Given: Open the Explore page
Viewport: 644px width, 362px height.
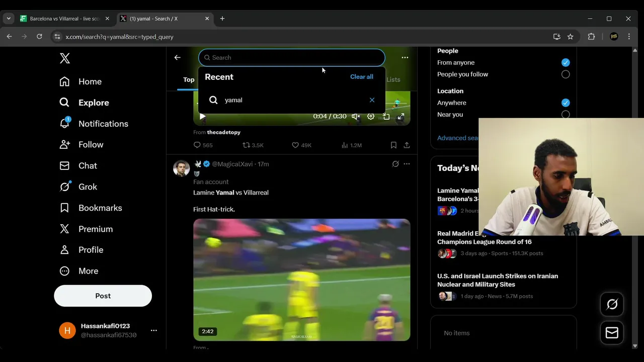Looking at the screenshot, I should click(84, 103).
